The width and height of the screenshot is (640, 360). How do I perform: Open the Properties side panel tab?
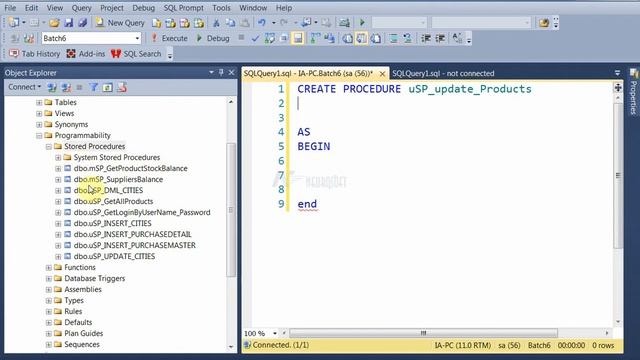pos(633,92)
